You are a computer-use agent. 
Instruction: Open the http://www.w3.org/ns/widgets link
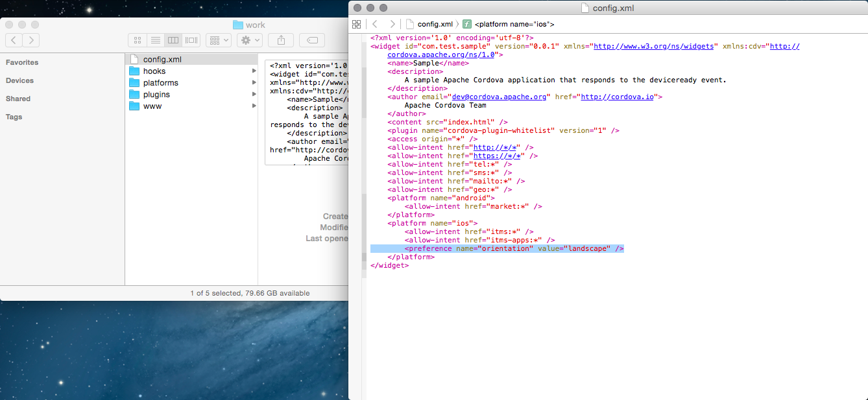(654, 46)
